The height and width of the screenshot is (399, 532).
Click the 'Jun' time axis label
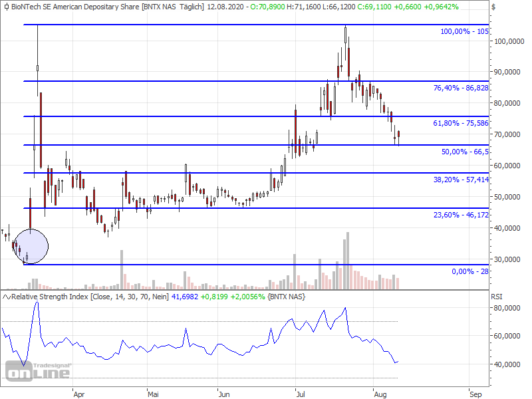[224, 394]
